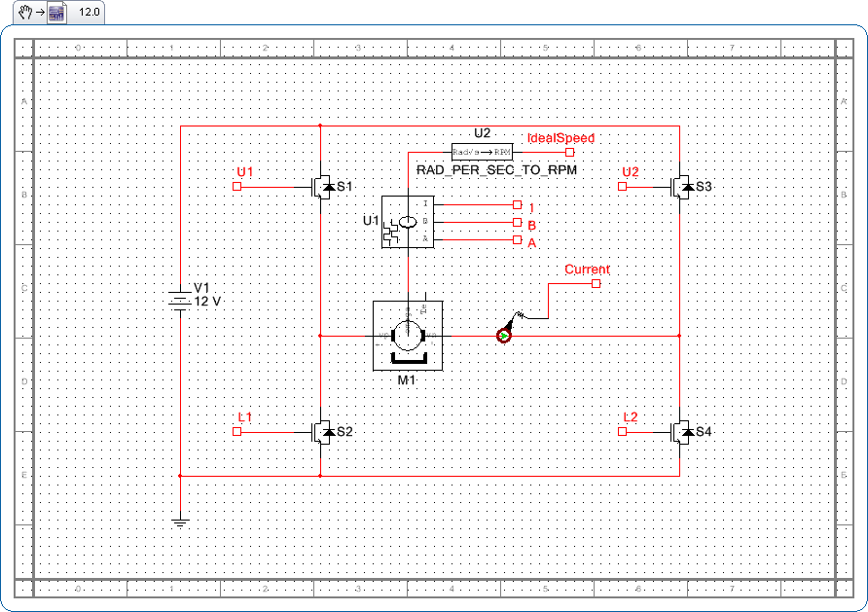Click the encoder B output connector
This screenshot has height=612, width=868.
pos(517,222)
